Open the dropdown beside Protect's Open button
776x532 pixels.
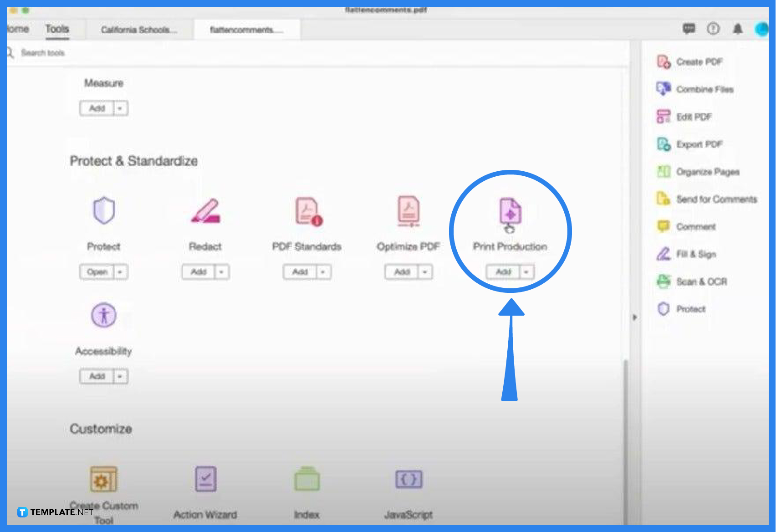point(120,272)
